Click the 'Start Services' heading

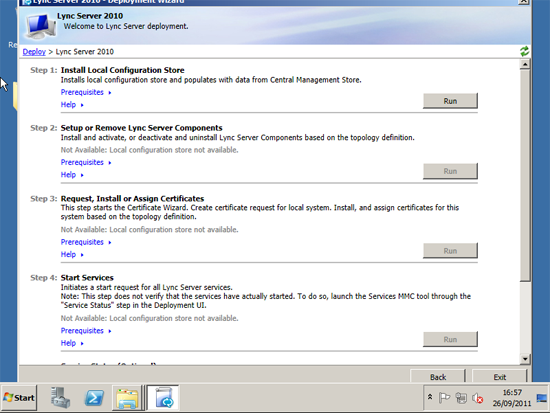click(x=87, y=278)
